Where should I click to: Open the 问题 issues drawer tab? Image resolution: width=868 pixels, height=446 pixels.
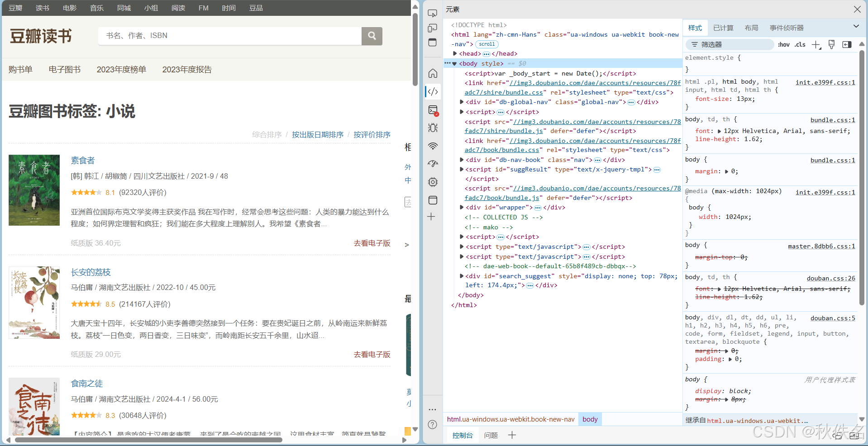tap(491, 435)
